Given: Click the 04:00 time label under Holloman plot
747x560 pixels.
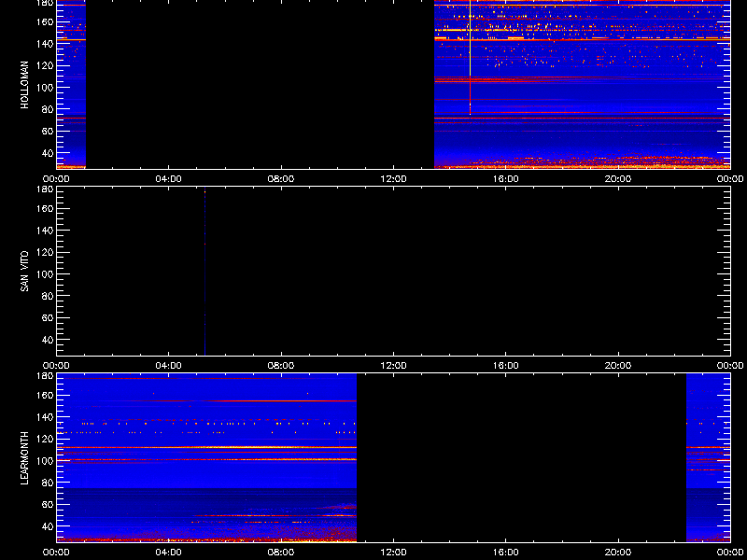Looking at the screenshot, I should click(x=169, y=179).
